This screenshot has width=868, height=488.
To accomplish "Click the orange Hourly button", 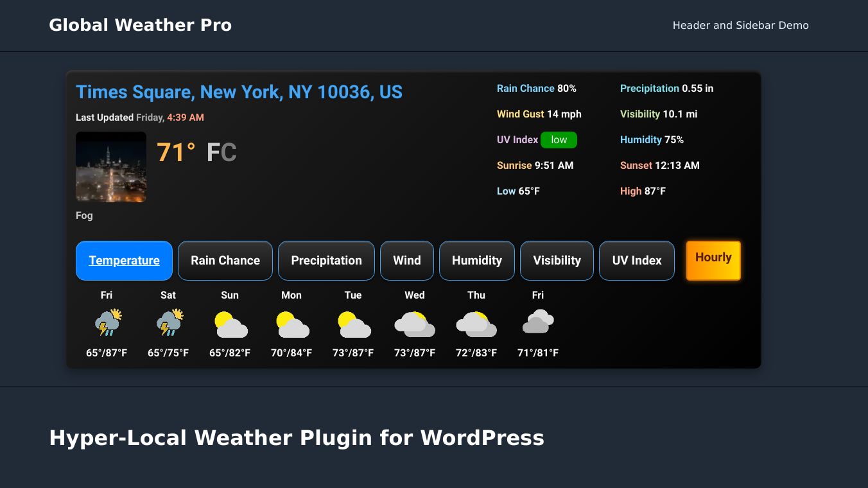I will pos(713,260).
